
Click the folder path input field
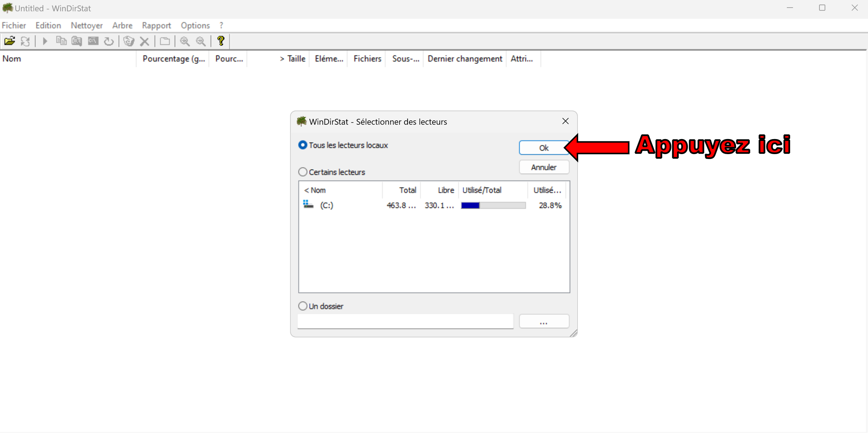point(405,321)
